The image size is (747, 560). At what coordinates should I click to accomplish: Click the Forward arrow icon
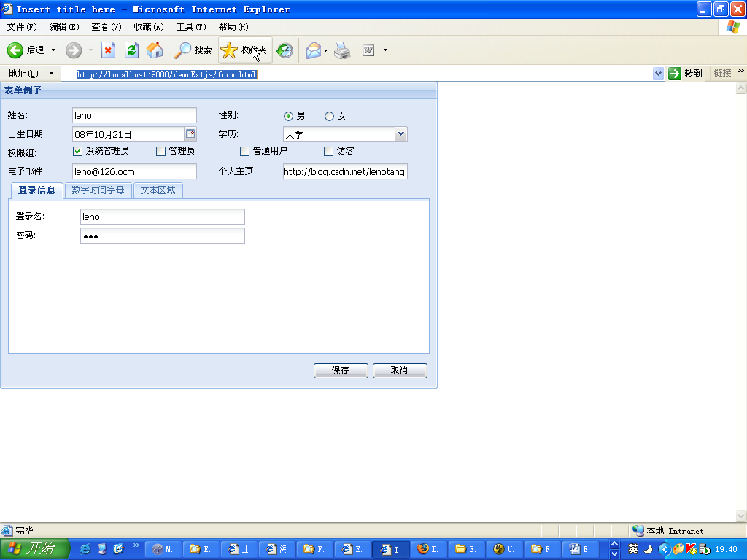(74, 50)
